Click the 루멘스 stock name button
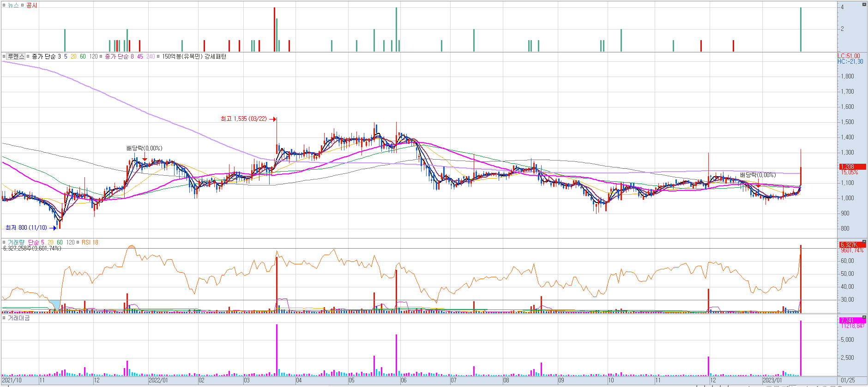Image resolution: width=868 pixels, height=387 pixels. coord(16,56)
